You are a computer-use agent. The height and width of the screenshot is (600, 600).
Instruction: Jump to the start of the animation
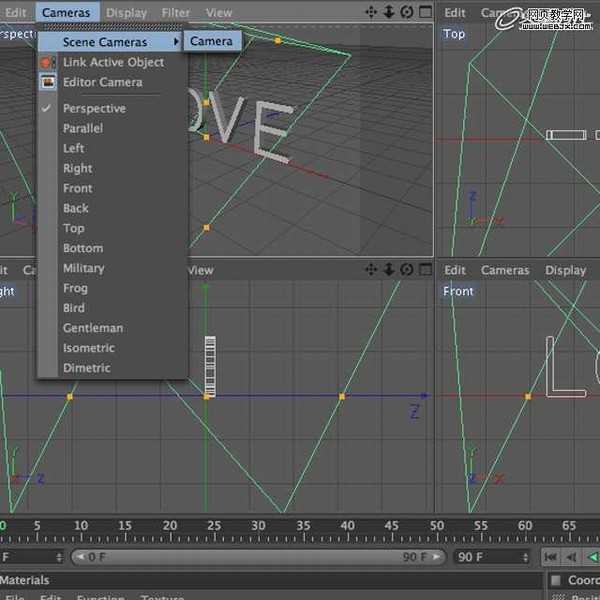(551, 557)
